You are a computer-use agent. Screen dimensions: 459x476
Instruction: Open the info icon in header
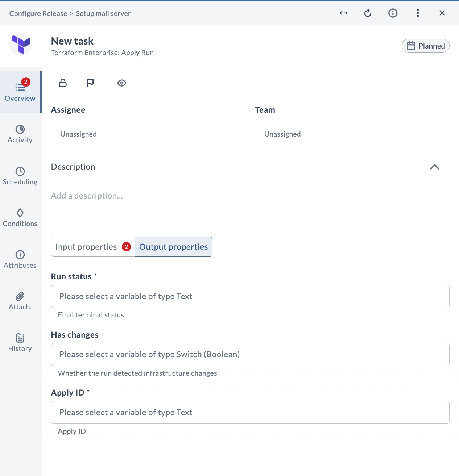(393, 13)
